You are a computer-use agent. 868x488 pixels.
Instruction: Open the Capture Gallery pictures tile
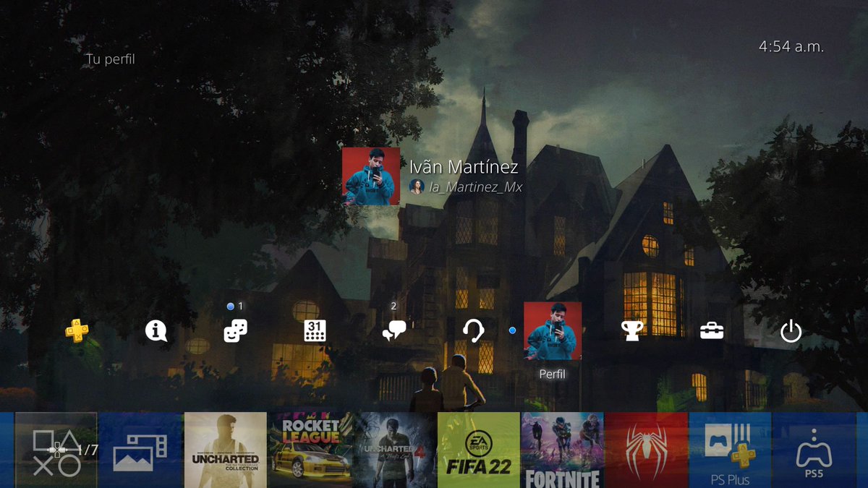coord(140,450)
